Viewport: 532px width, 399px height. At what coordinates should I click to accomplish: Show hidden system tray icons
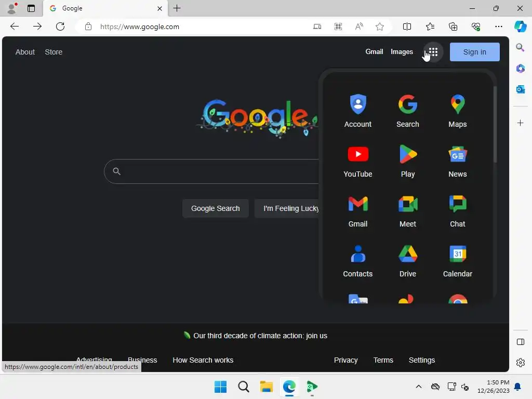tap(418, 387)
